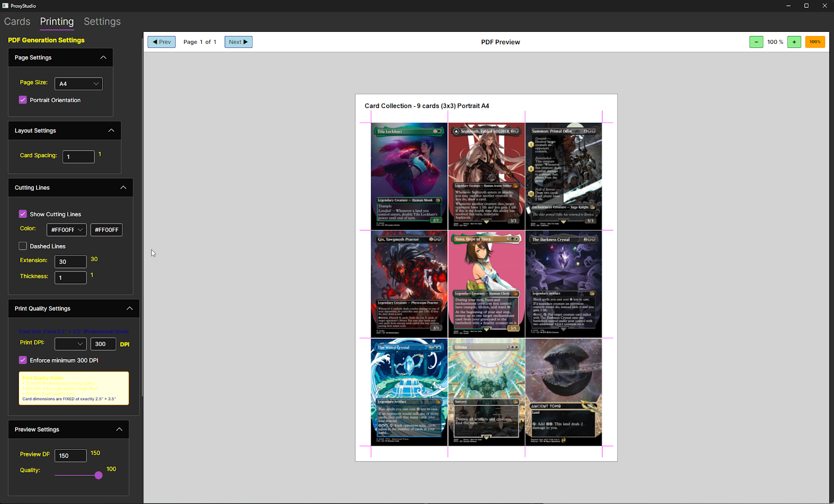The height and width of the screenshot is (504, 834).
Task: Select the Ancient Tomb land card
Action: (563, 392)
